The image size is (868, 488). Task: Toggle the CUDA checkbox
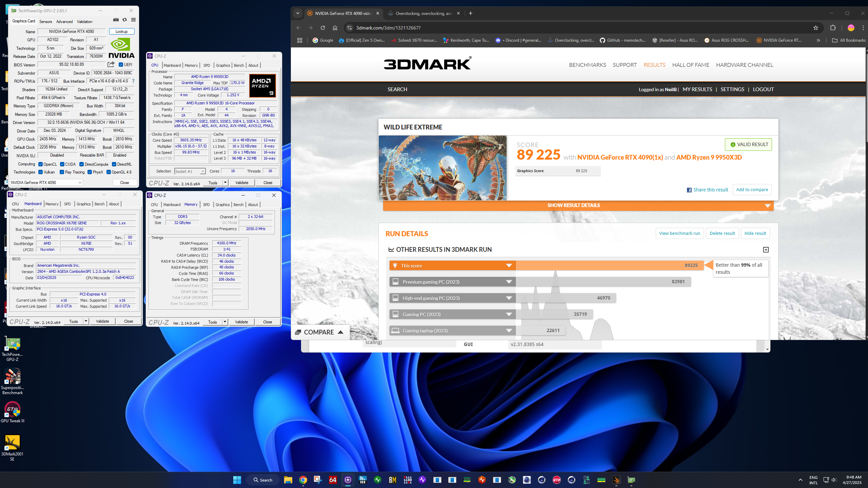[62, 164]
